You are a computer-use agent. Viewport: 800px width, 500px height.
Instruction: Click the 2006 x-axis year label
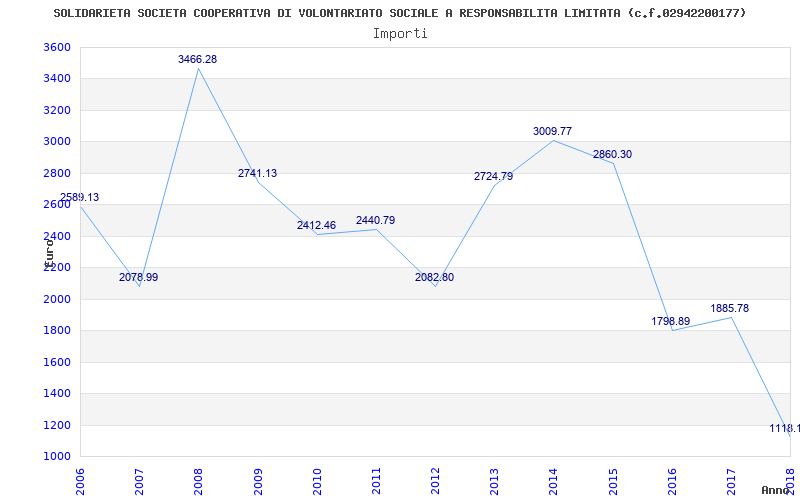pyautogui.click(x=80, y=481)
